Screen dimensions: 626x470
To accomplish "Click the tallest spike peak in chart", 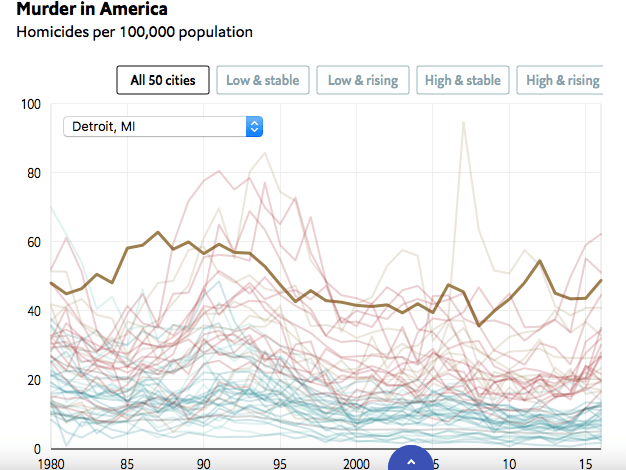I will point(463,123).
